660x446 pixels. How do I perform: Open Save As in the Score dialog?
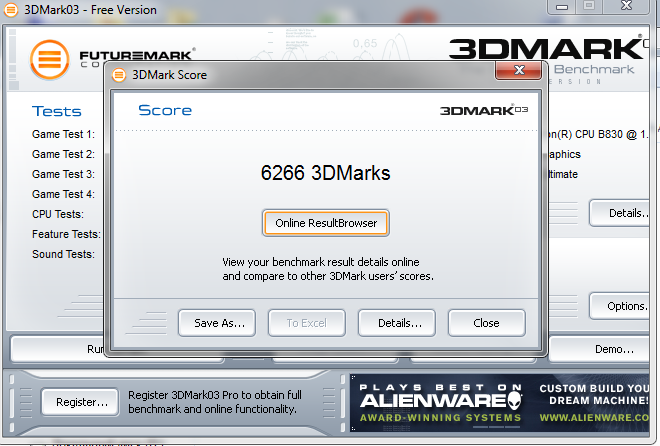[x=217, y=323]
